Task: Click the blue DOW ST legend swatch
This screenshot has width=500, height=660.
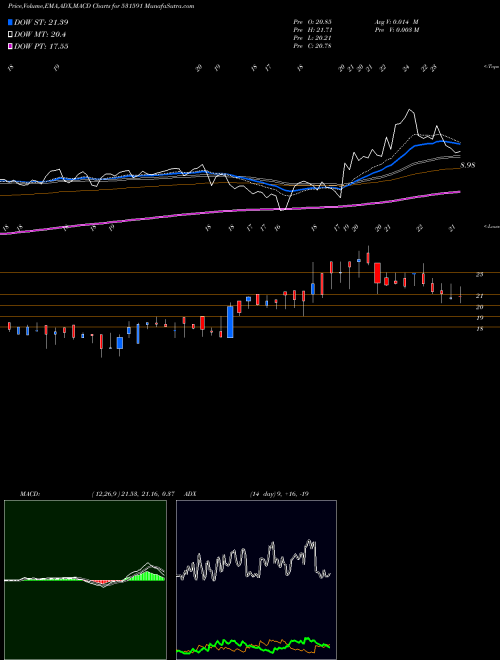Action: (x=10, y=22)
